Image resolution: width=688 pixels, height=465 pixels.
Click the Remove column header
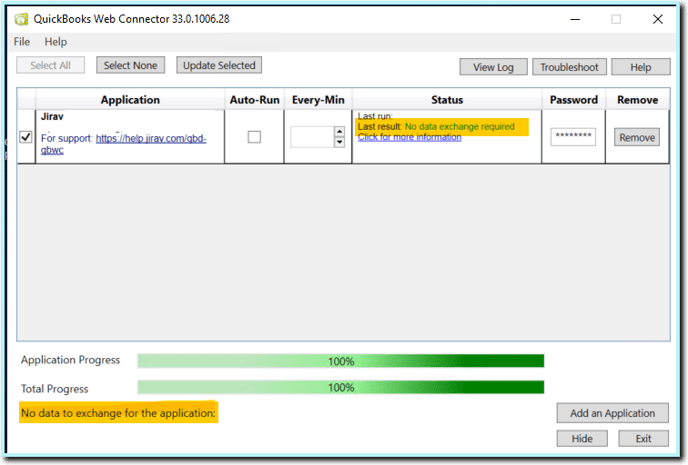pos(638,100)
